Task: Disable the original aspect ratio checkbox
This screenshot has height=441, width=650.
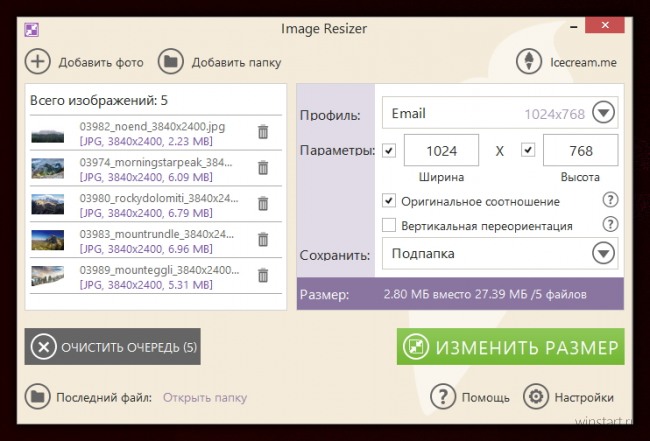Action: coord(389,201)
